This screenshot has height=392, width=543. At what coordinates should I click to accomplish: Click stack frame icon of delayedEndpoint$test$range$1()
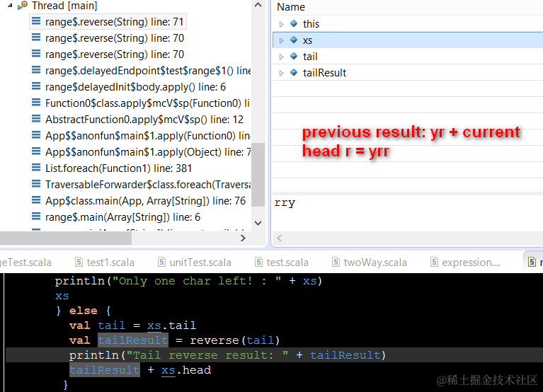coord(36,70)
